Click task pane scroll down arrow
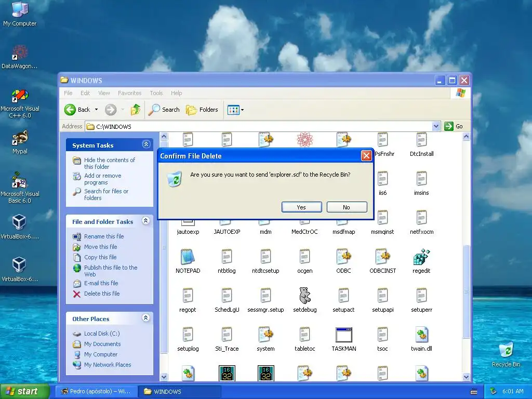Screen dimensions: 532x399 click(164, 377)
